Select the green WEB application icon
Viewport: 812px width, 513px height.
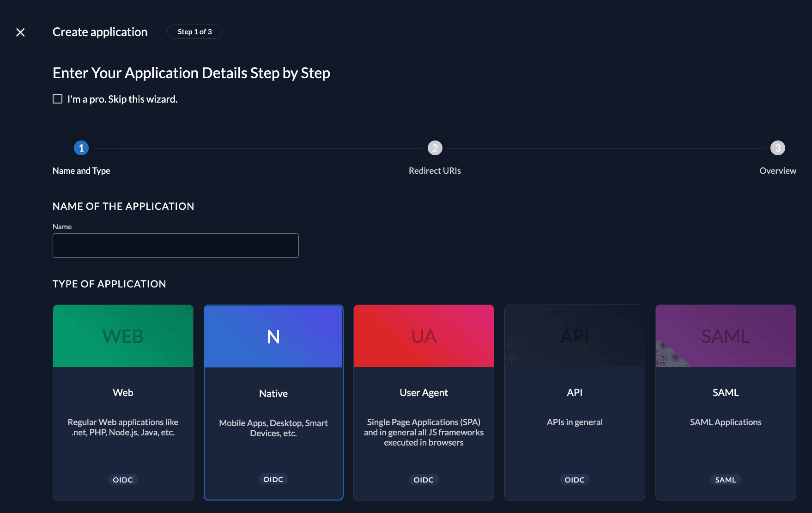pos(122,336)
